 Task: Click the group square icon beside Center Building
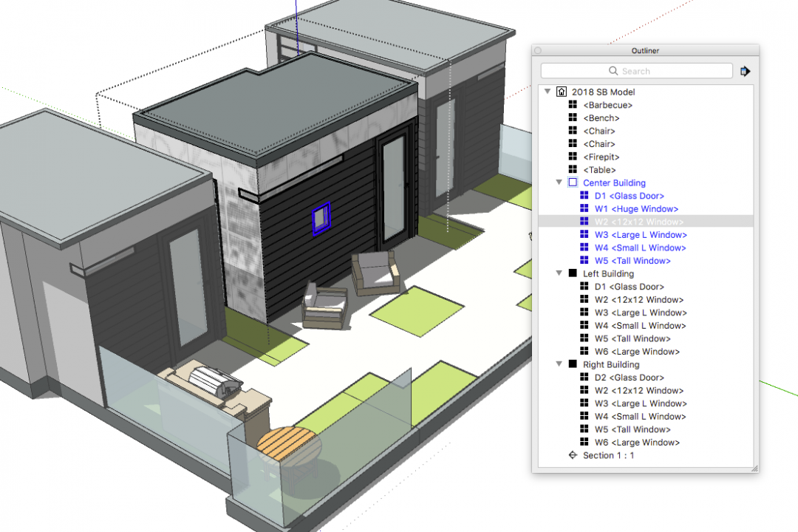[x=572, y=183]
